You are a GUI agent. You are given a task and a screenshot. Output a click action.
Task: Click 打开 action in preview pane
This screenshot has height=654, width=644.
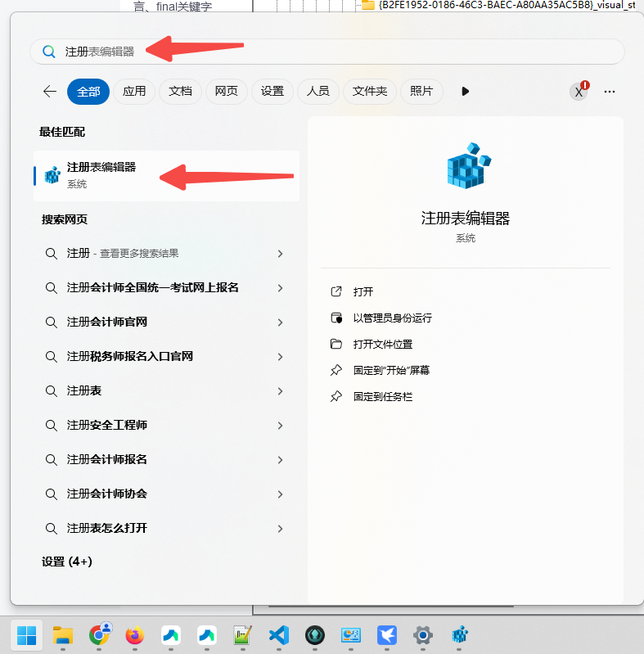tap(363, 291)
